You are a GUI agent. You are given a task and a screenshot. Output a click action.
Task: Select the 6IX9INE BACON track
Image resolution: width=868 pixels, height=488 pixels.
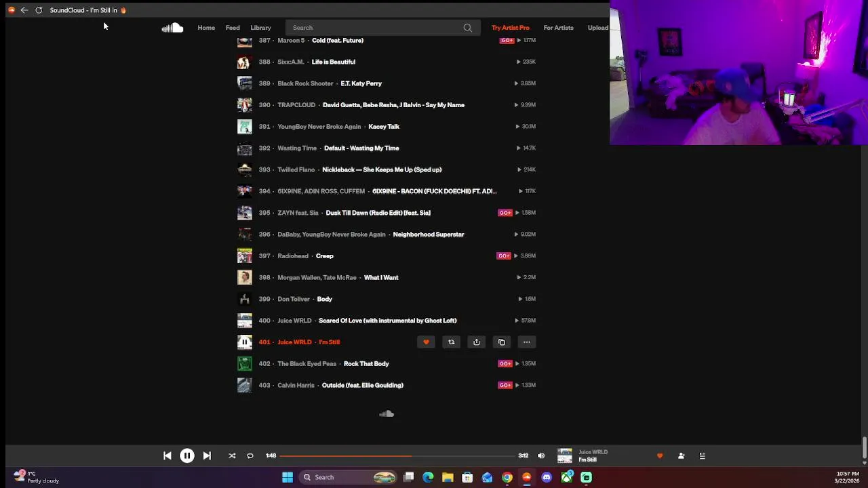click(x=434, y=191)
